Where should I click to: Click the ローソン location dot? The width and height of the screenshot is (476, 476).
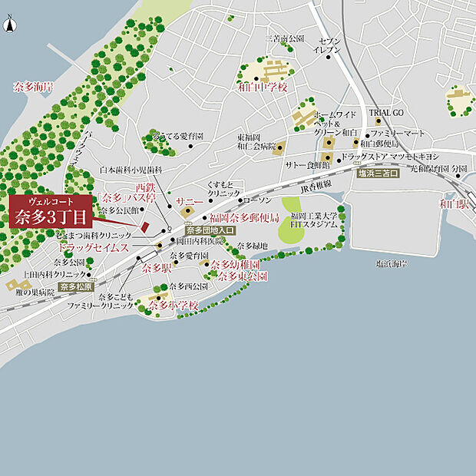(x=240, y=201)
